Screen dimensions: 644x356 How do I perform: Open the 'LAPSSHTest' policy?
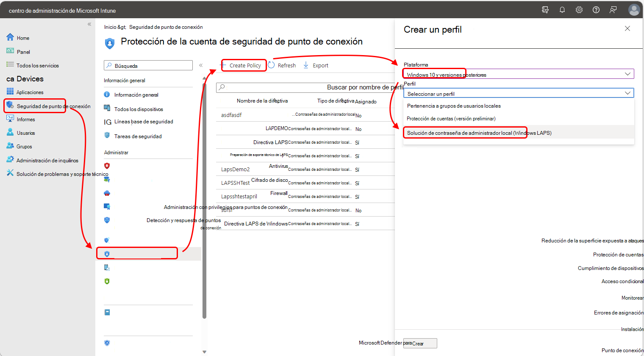tap(235, 183)
